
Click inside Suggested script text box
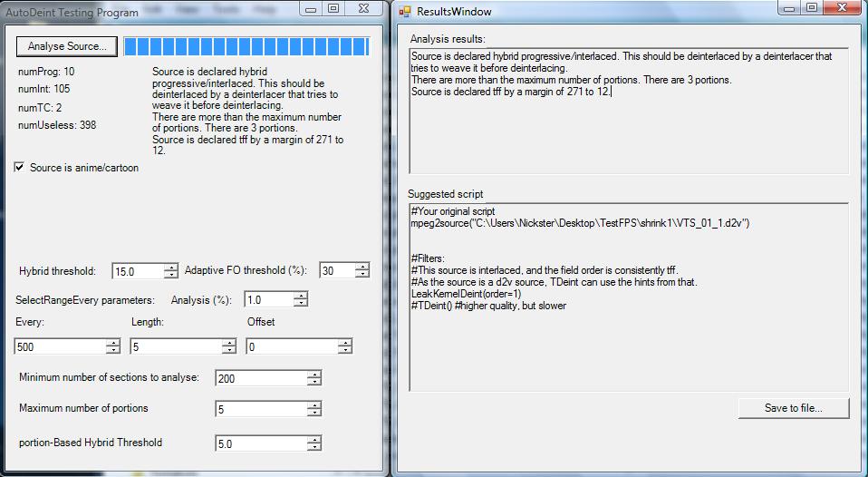[x=629, y=297]
